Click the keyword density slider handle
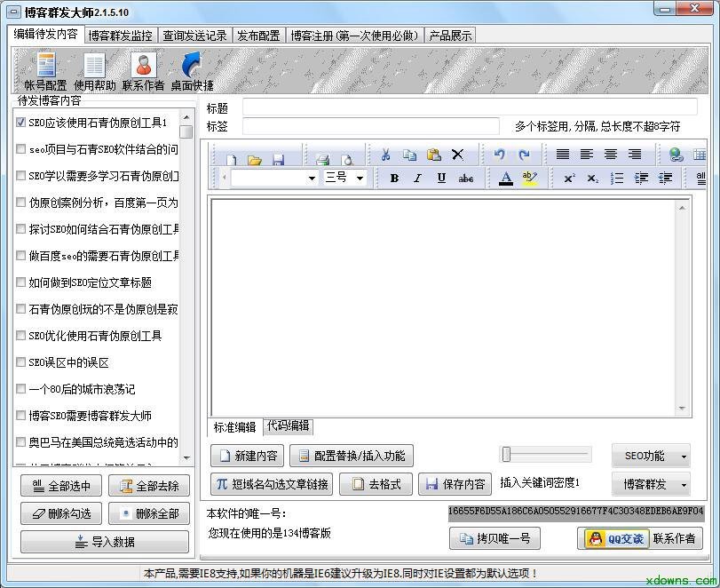Viewport: 720px width, 588px height. click(x=506, y=454)
